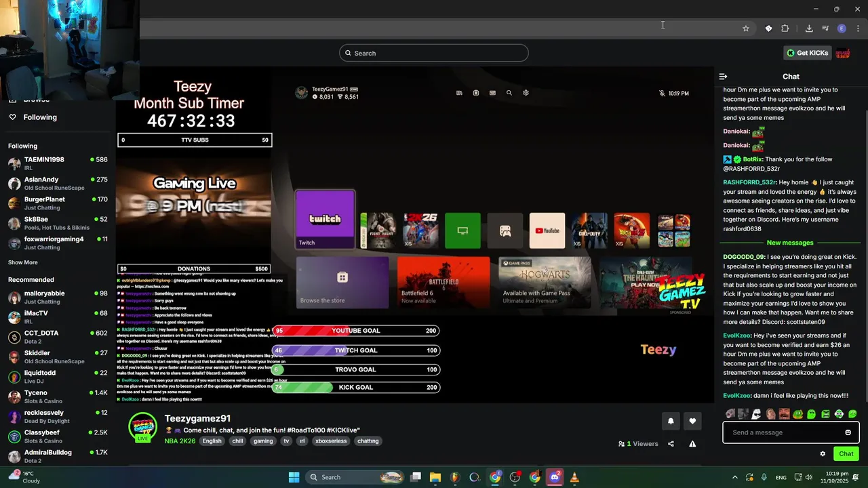Open the emoji picker in message box
The image size is (868, 488).
[x=848, y=432]
